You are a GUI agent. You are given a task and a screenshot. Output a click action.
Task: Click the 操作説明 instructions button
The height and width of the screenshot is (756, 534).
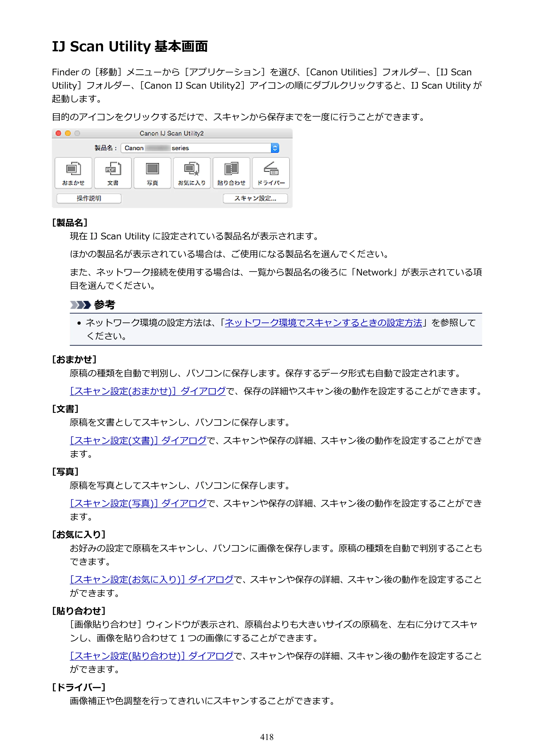click(x=89, y=198)
